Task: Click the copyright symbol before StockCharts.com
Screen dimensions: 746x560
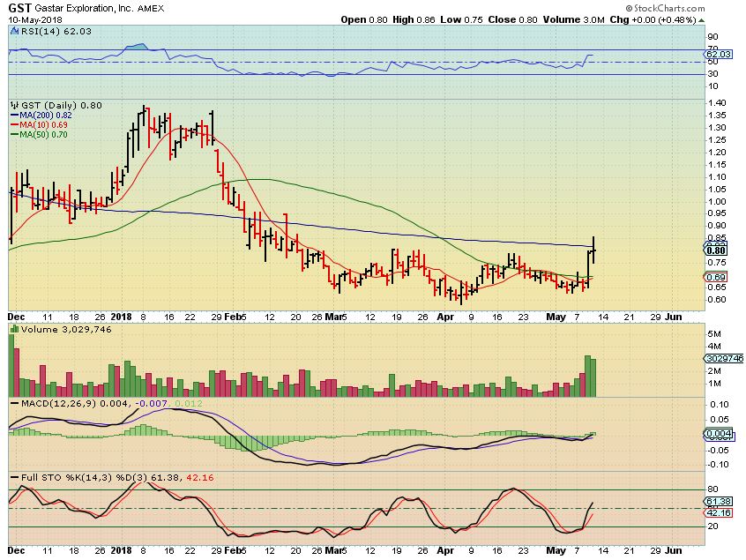Action: [629, 9]
